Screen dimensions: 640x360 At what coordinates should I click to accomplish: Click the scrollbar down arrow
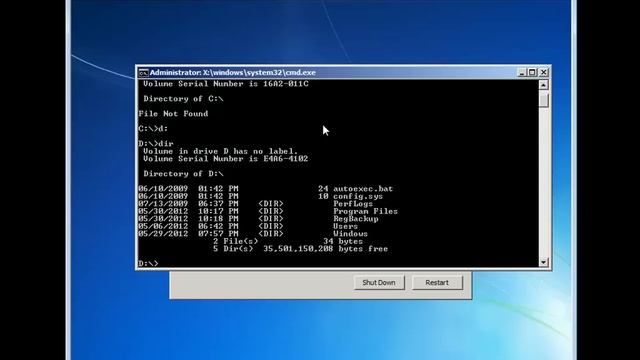(x=543, y=262)
